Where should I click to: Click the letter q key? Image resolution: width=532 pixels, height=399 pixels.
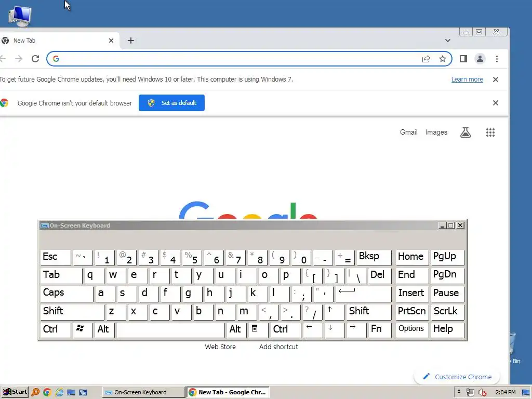(x=94, y=276)
